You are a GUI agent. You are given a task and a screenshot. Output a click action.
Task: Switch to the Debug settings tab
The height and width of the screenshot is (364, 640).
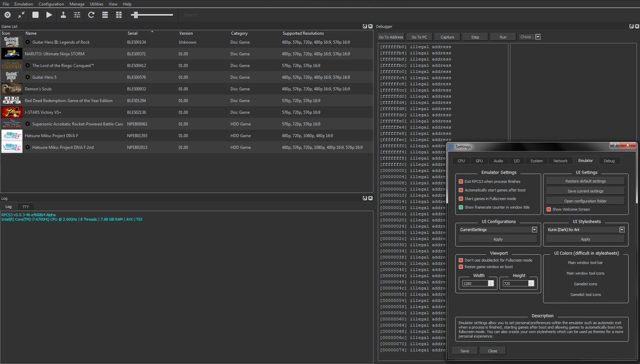tap(609, 161)
